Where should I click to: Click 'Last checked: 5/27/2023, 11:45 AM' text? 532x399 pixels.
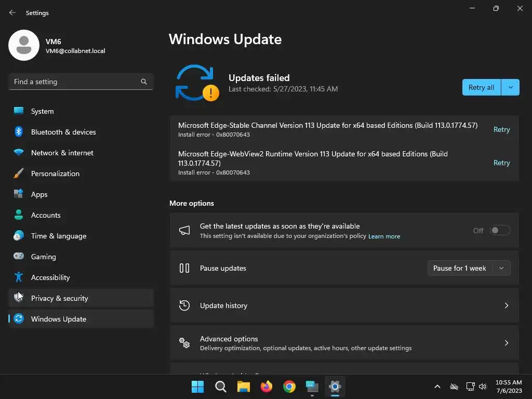pos(283,89)
